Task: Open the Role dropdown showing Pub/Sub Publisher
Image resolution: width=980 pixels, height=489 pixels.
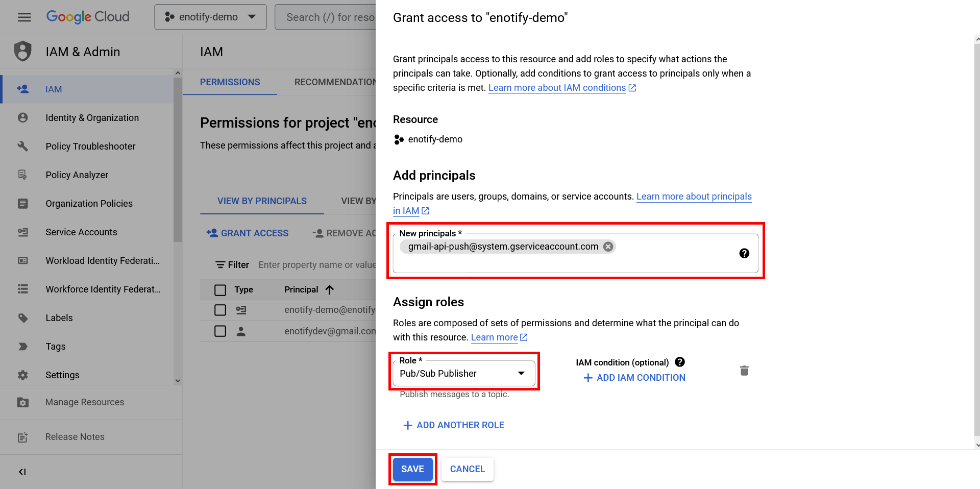Action: 463,374
